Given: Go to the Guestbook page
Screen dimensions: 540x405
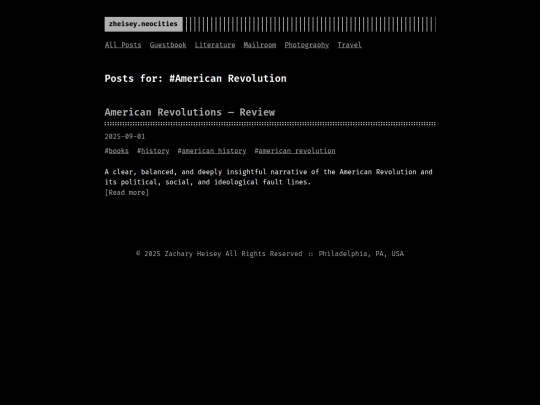Looking at the screenshot, I should click(168, 45).
